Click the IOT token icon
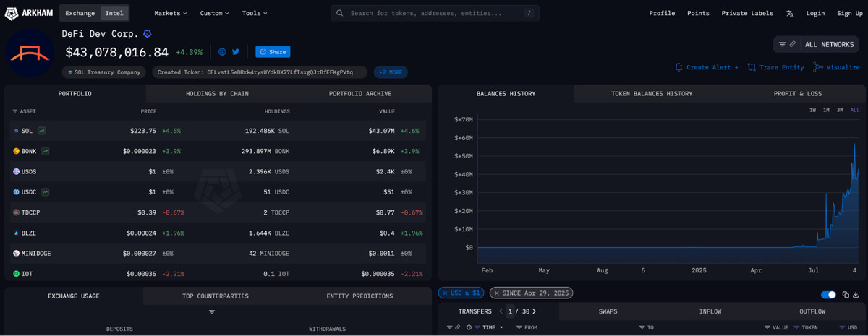This screenshot has height=336, width=868. (16, 274)
